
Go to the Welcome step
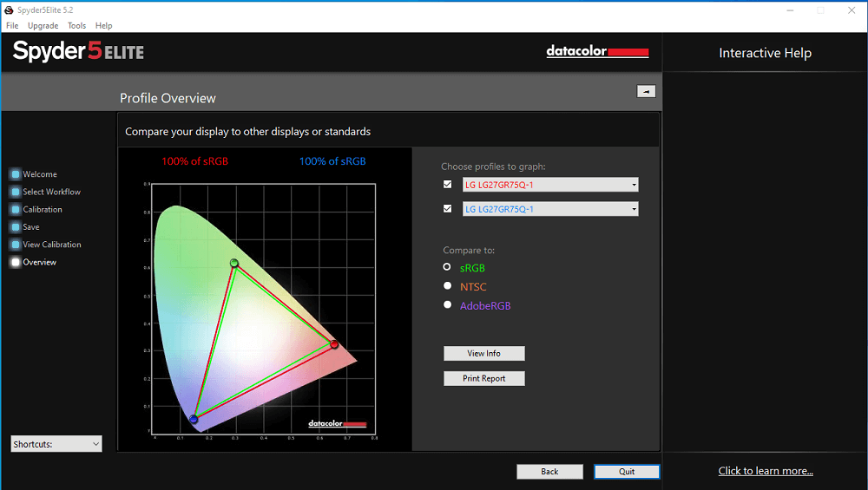click(40, 174)
